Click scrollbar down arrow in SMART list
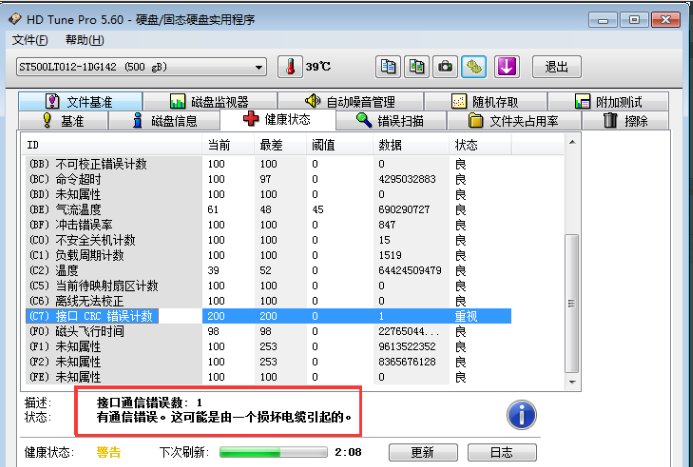Image resolution: width=693 pixels, height=467 pixels. pyautogui.click(x=572, y=381)
